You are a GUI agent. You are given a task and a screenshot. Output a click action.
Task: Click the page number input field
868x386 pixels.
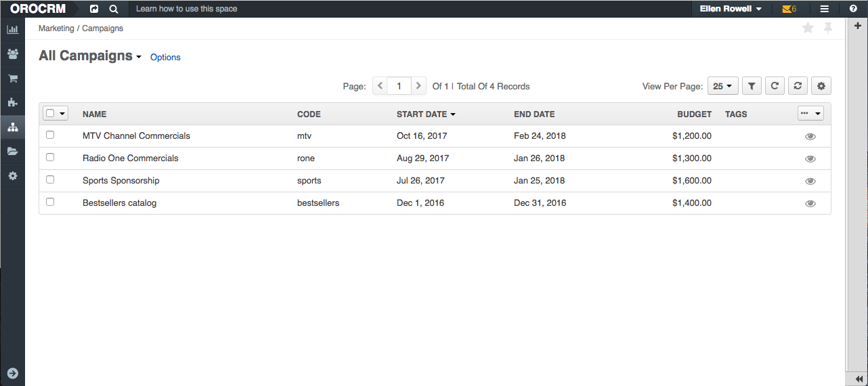(x=399, y=86)
